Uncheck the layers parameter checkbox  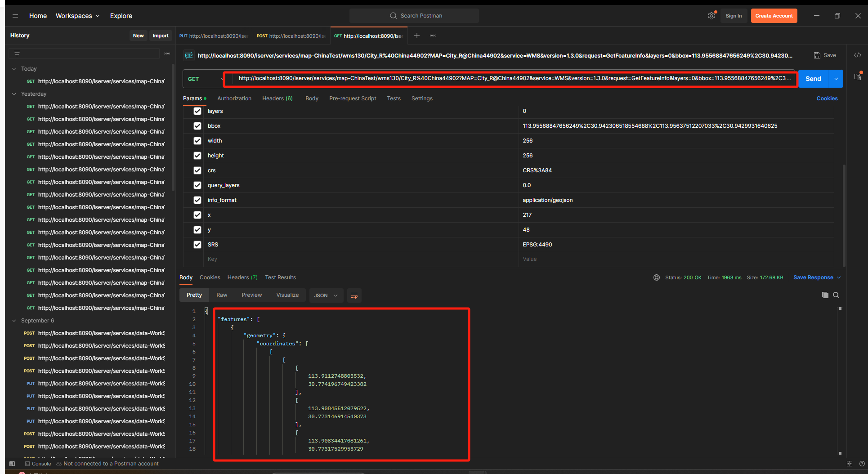coord(197,111)
